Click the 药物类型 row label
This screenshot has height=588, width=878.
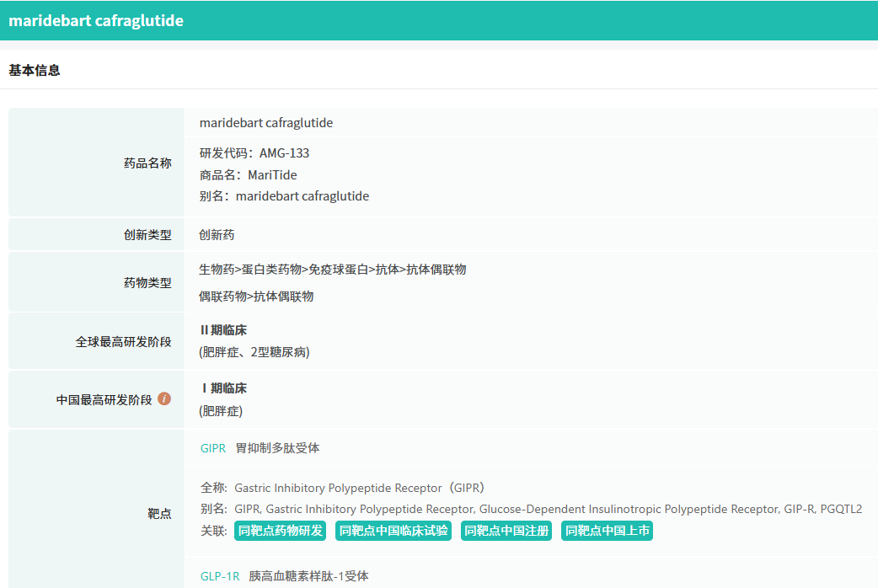[147, 283]
